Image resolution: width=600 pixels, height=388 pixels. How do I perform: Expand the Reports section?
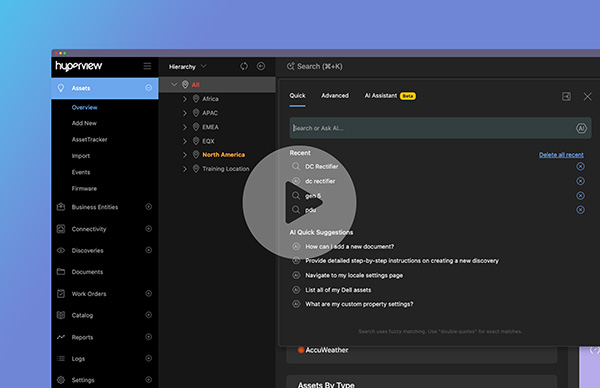[148, 337]
